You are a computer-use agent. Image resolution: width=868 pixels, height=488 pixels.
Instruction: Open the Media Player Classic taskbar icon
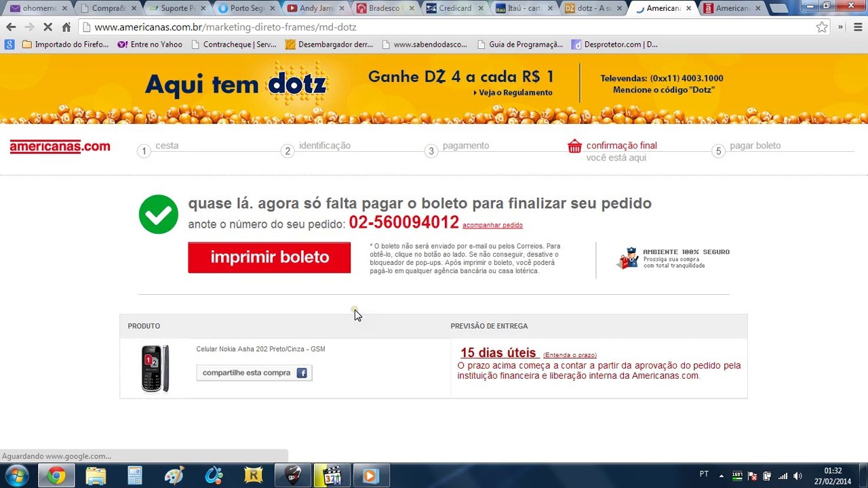[332, 476]
